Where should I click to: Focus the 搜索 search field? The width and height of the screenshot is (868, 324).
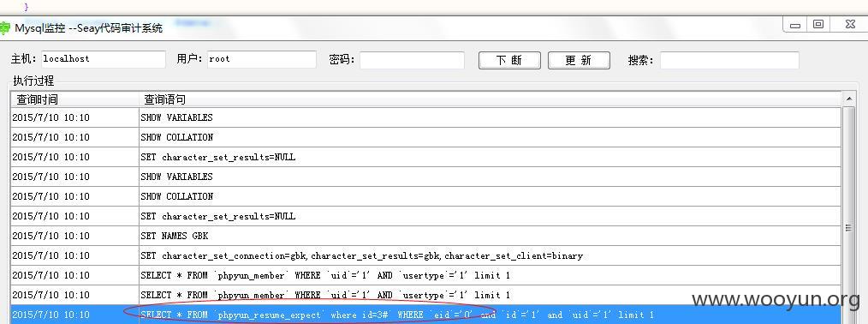click(x=729, y=60)
